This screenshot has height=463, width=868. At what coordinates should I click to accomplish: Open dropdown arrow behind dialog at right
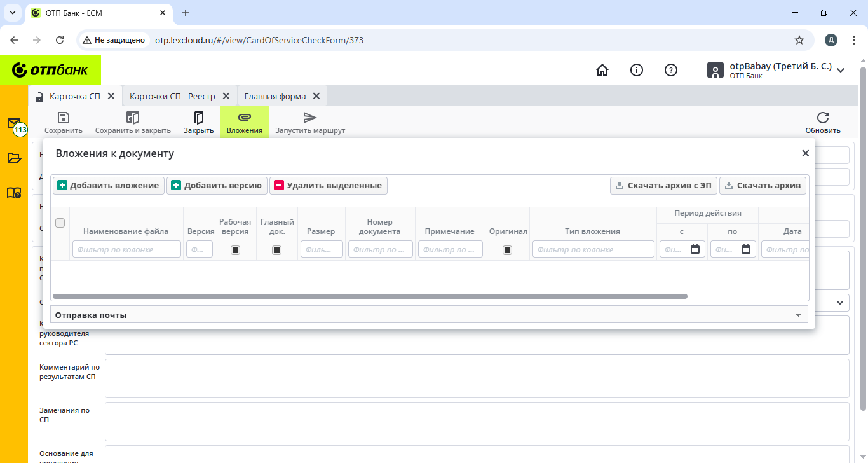(x=840, y=303)
